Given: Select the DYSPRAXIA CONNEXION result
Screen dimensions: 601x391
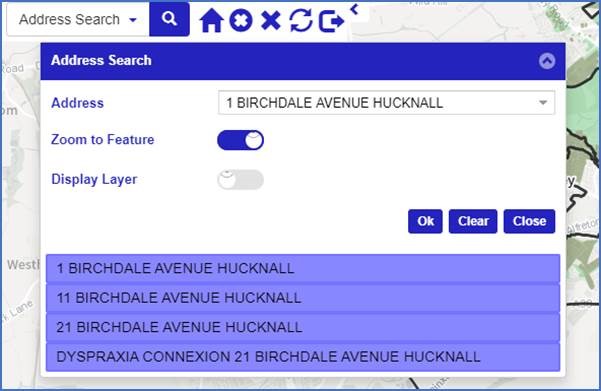Looking at the screenshot, I should pyautogui.click(x=303, y=357).
